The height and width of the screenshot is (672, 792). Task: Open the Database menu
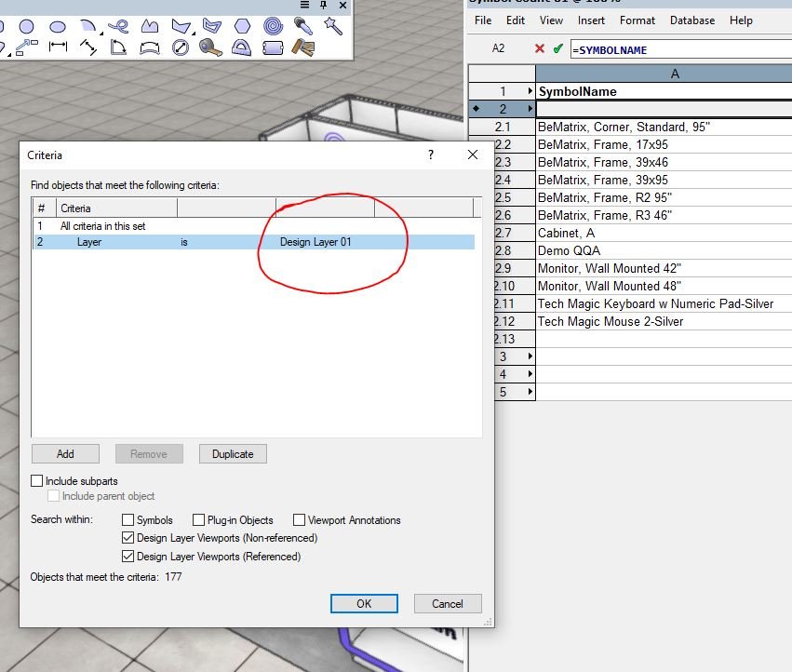click(694, 20)
